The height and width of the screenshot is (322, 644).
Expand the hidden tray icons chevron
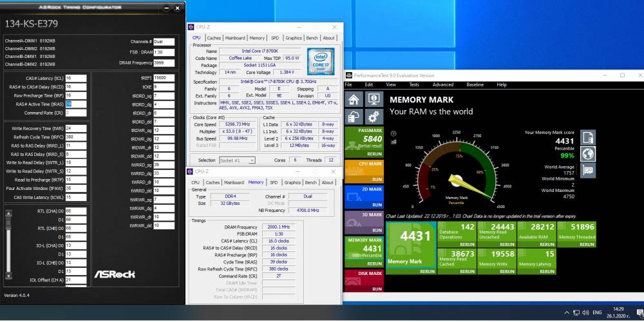567,312
